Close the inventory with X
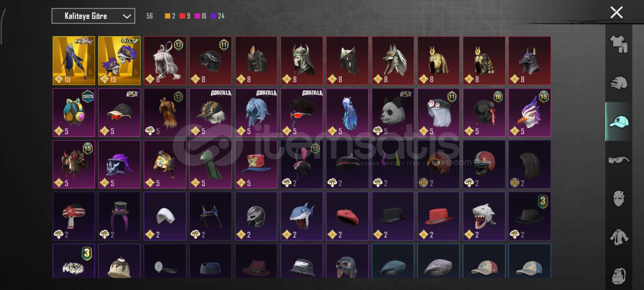 (x=616, y=13)
